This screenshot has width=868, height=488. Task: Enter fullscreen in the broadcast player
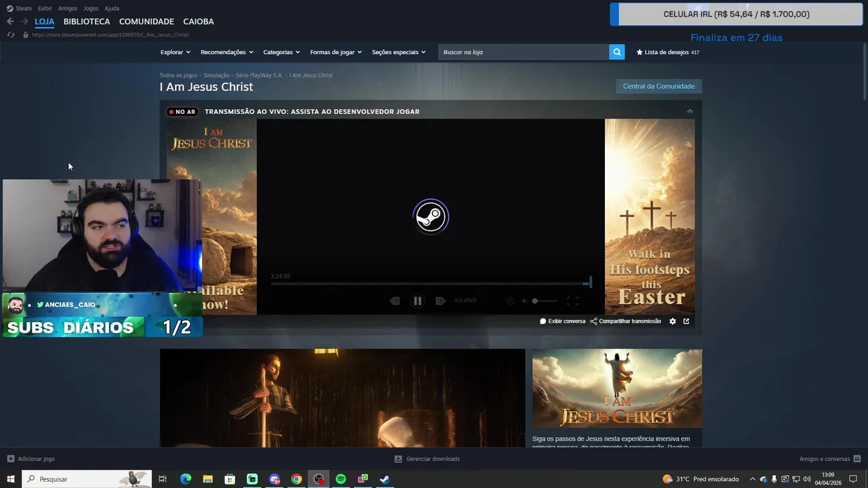tap(572, 301)
